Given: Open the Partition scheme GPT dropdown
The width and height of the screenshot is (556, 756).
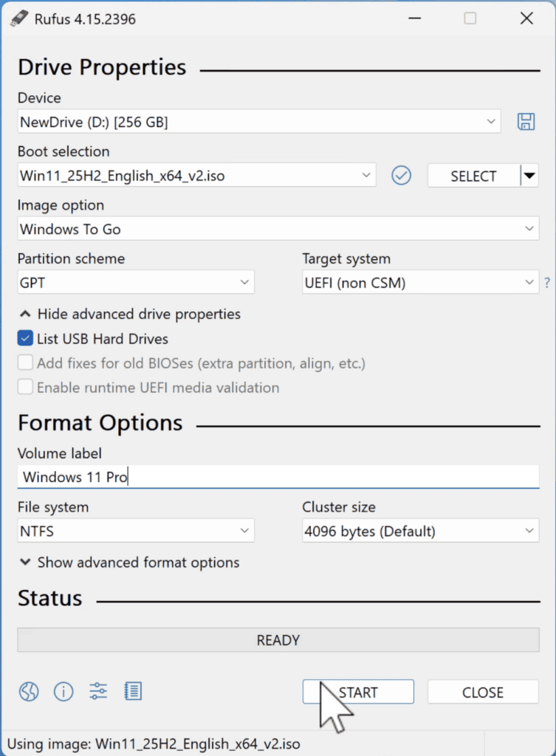Looking at the screenshot, I should pos(136,283).
